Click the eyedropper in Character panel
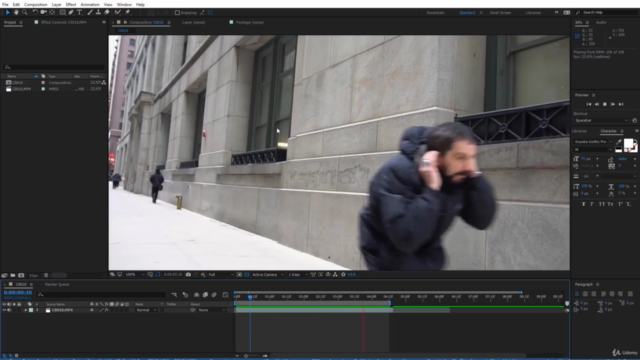 point(619,142)
